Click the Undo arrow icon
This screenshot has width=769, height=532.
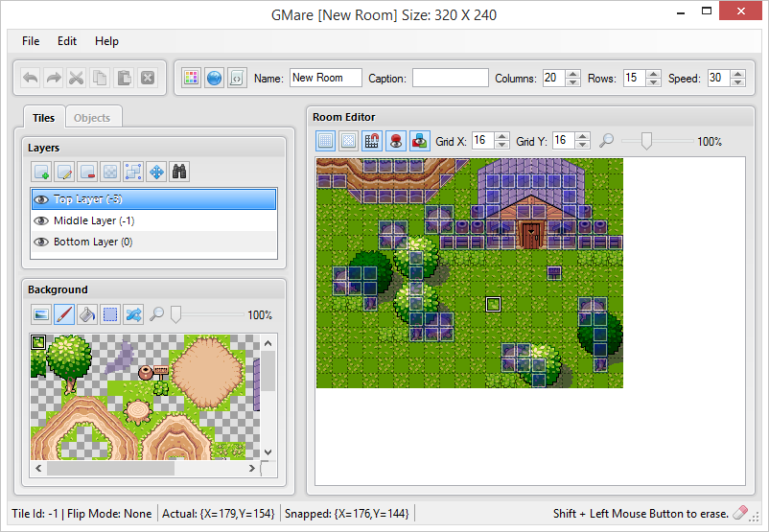click(x=31, y=78)
